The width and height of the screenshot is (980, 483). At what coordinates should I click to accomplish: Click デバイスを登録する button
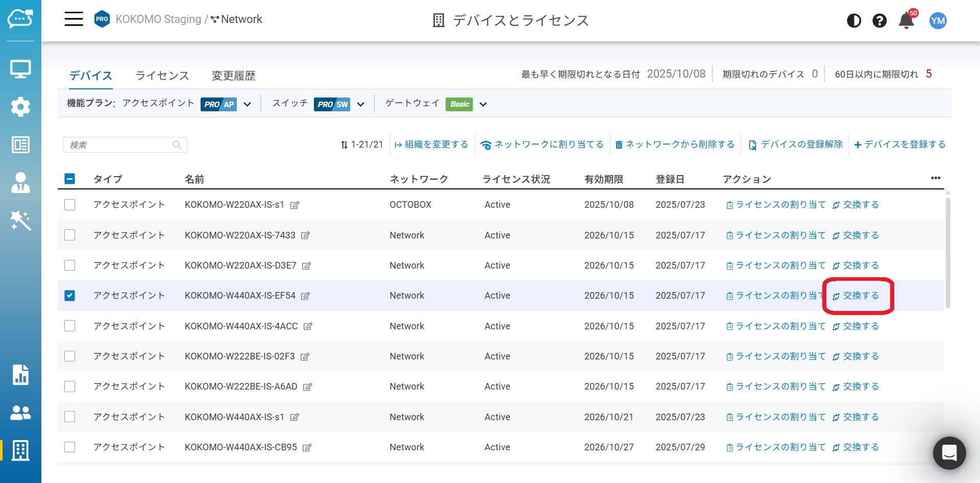coord(899,144)
